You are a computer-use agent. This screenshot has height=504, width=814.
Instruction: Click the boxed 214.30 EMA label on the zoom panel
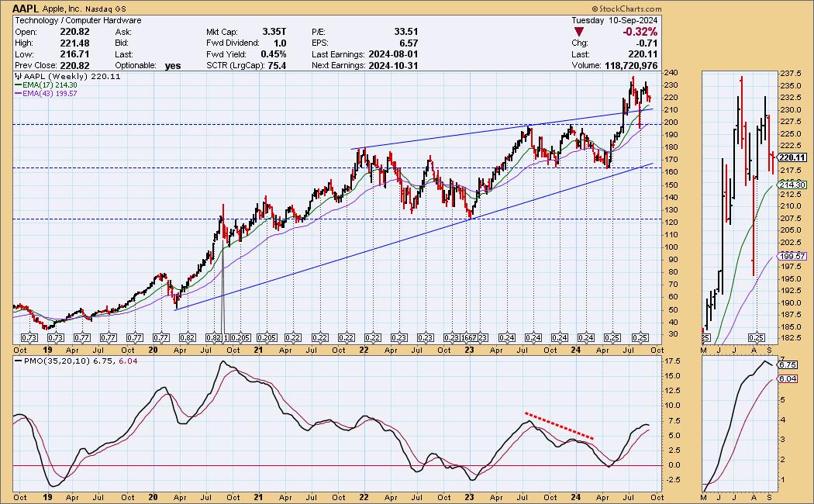(792, 185)
